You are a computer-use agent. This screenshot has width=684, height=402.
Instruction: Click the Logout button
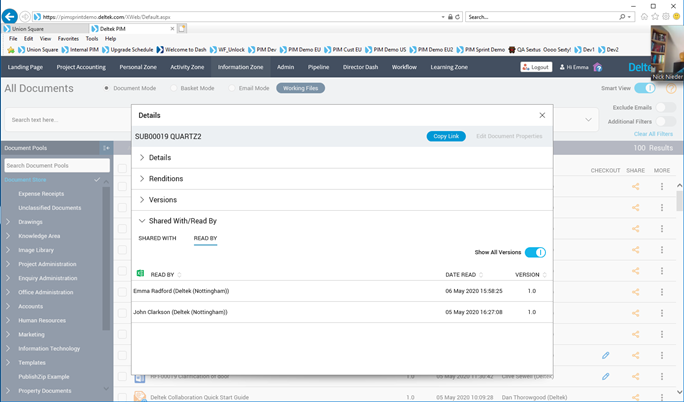pos(536,67)
